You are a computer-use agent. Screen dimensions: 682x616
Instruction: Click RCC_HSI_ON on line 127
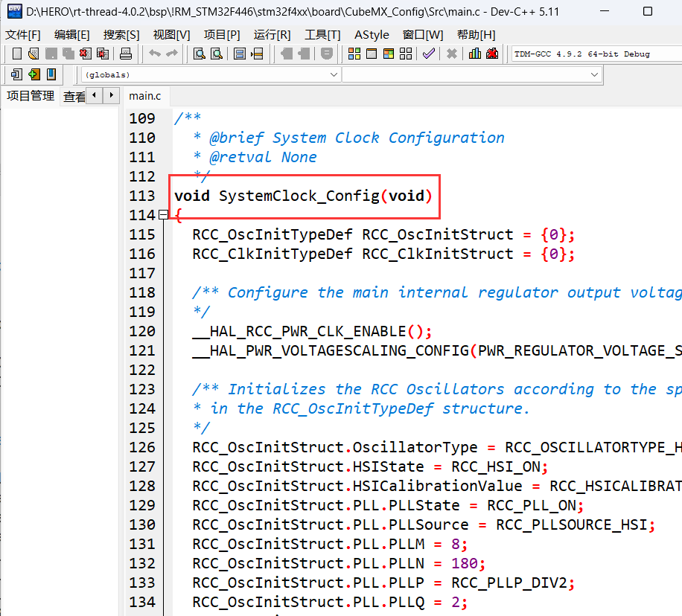click(x=496, y=467)
